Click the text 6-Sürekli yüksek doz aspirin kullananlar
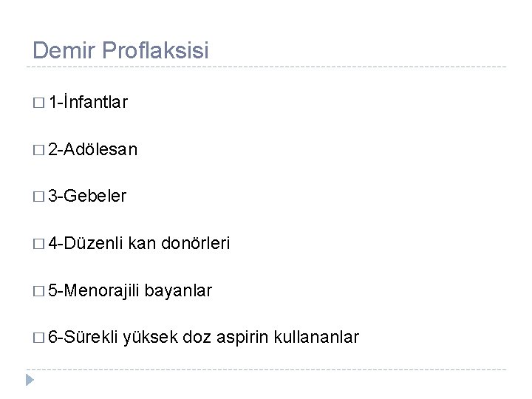The image size is (532, 399). pyautogui.click(x=204, y=337)
